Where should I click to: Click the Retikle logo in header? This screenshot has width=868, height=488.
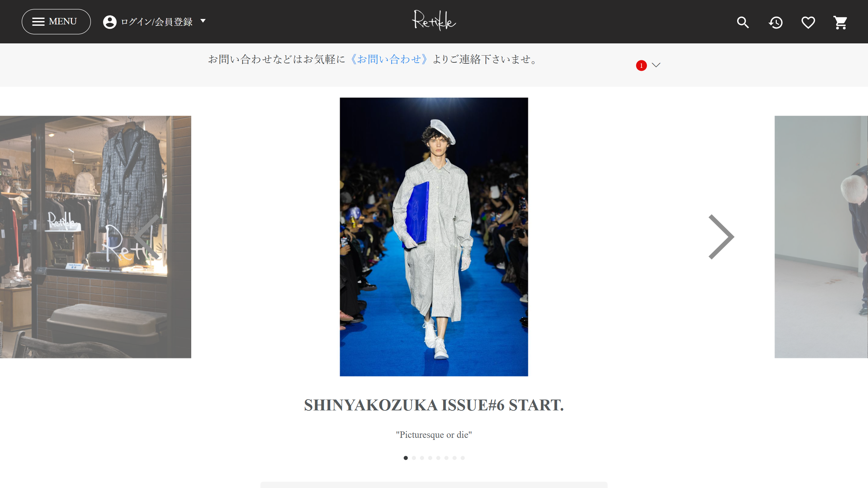point(434,21)
